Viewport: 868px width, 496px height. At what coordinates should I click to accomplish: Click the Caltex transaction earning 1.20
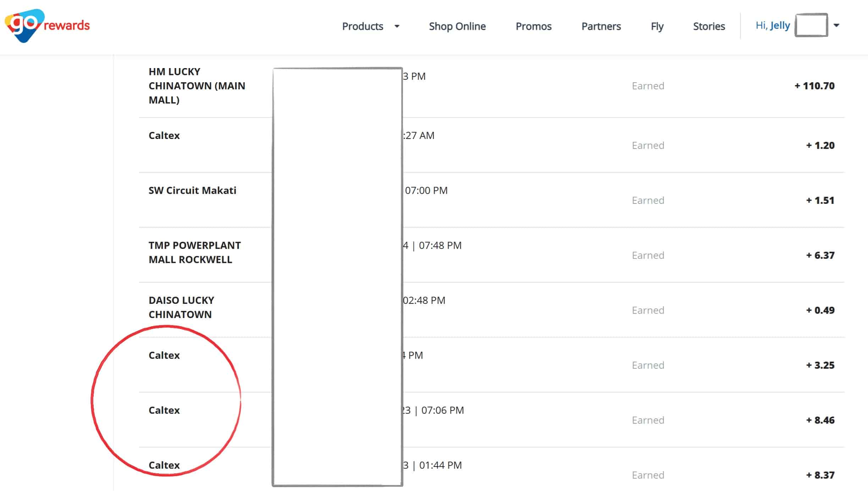pos(164,135)
